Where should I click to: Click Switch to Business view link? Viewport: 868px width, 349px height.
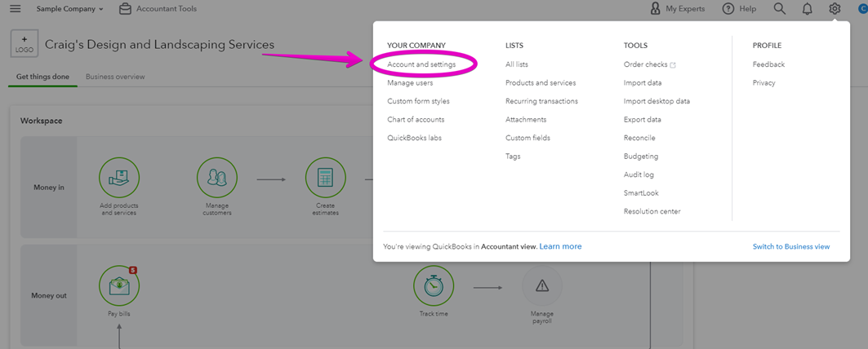[791, 247]
